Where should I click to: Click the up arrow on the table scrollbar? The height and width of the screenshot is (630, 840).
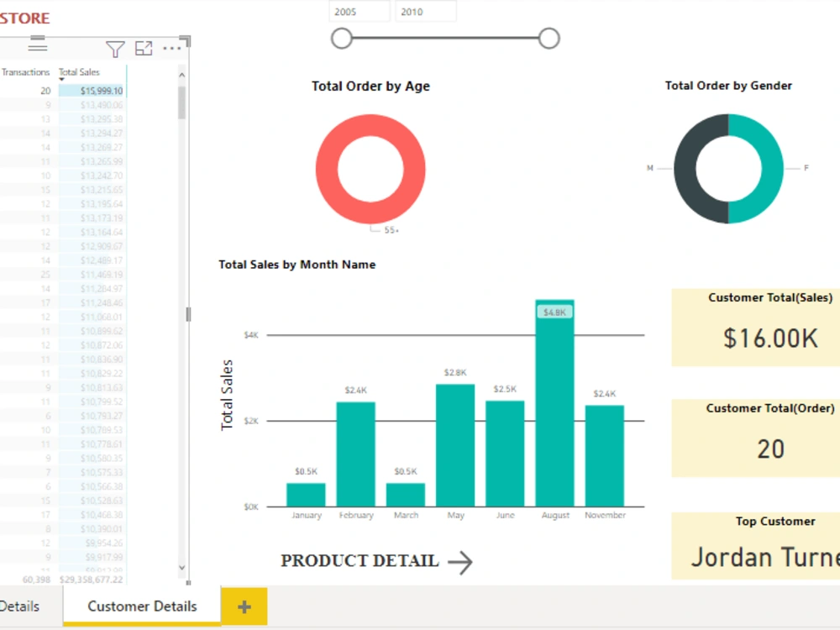[x=181, y=74]
